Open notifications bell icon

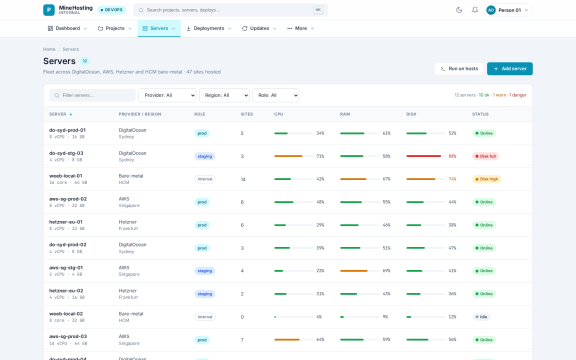click(x=475, y=10)
